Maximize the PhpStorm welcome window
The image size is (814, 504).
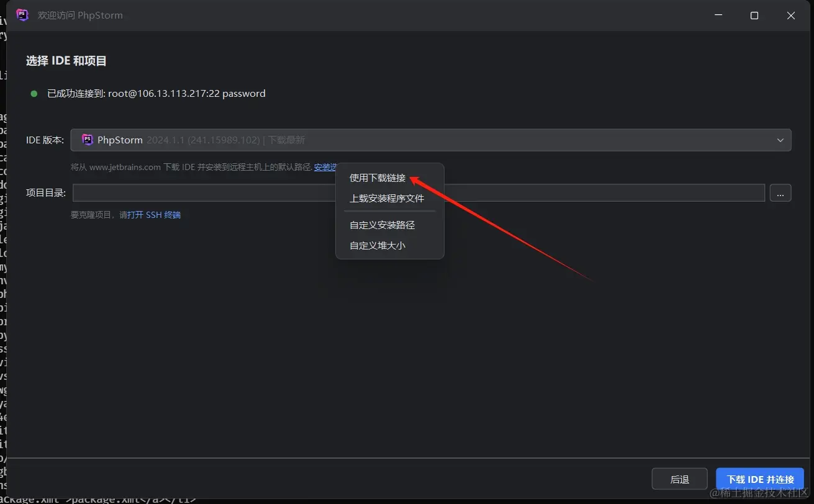pyautogui.click(x=754, y=16)
